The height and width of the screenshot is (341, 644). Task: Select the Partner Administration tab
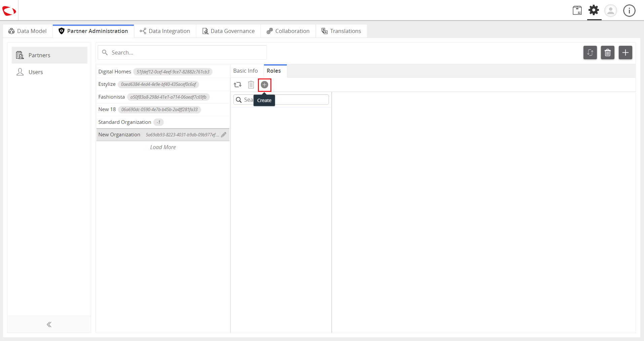click(x=93, y=31)
